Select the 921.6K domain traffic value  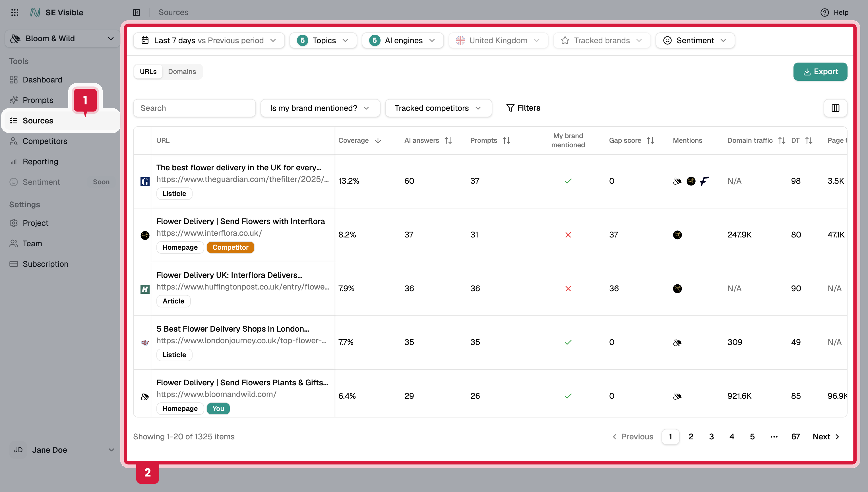739,396
